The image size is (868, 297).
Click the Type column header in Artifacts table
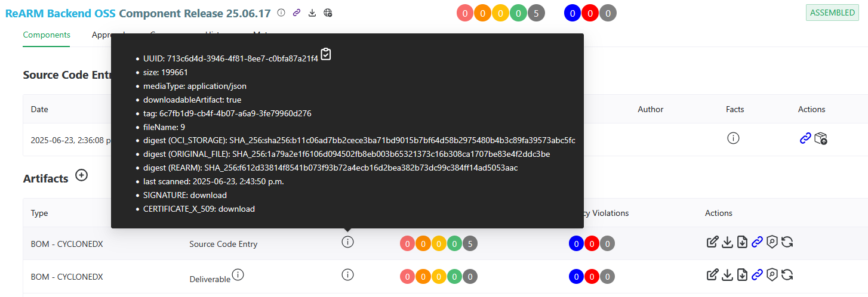(x=39, y=213)
